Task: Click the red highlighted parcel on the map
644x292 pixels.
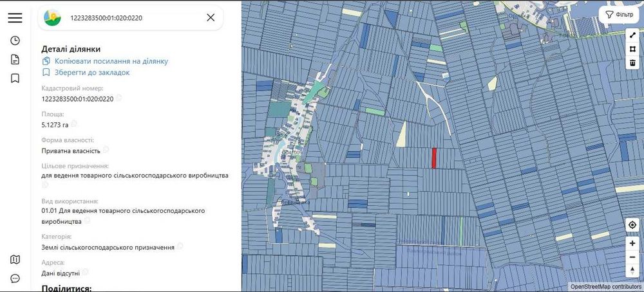Action: (x=433, y=158)
